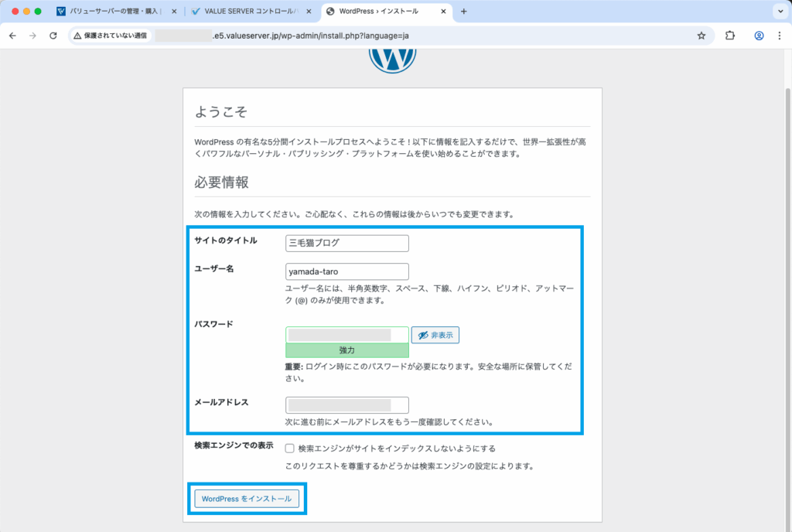Click the WordPress をインストール button
This screenshot has height=532, width=792.
click(247, 499)
